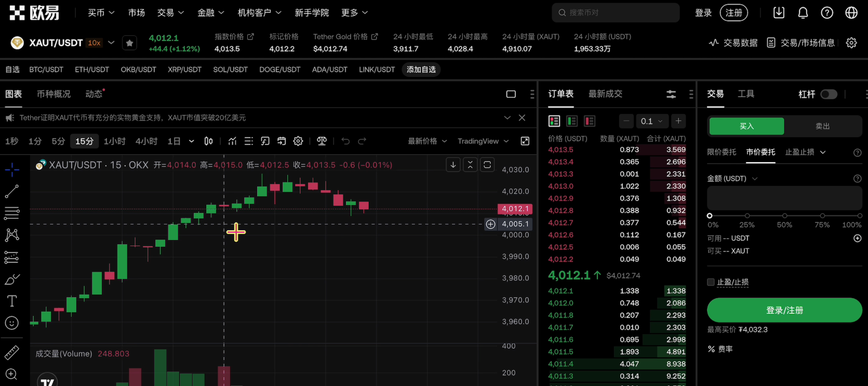
Task: Click the download app icon
Action: [779, 13]
